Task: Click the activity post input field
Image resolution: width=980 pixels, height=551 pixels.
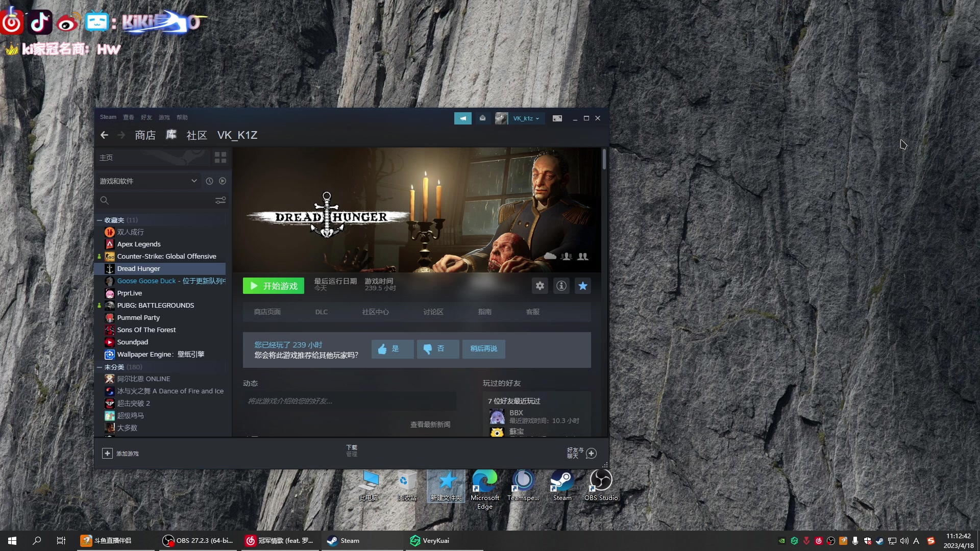Action: pyautogui.click(x=350, y=401)
